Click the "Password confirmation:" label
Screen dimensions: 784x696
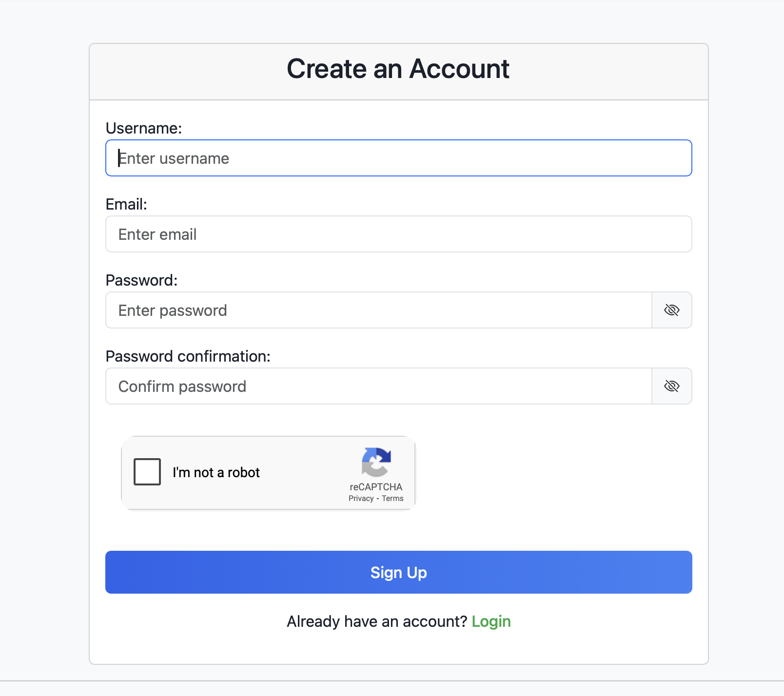click(188, 356)
